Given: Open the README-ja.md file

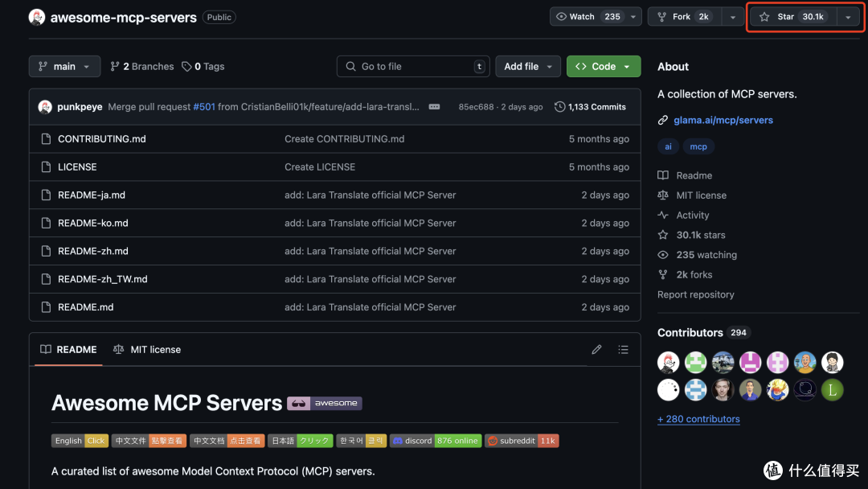Looking at the screenshot, I should pos(92,195).
